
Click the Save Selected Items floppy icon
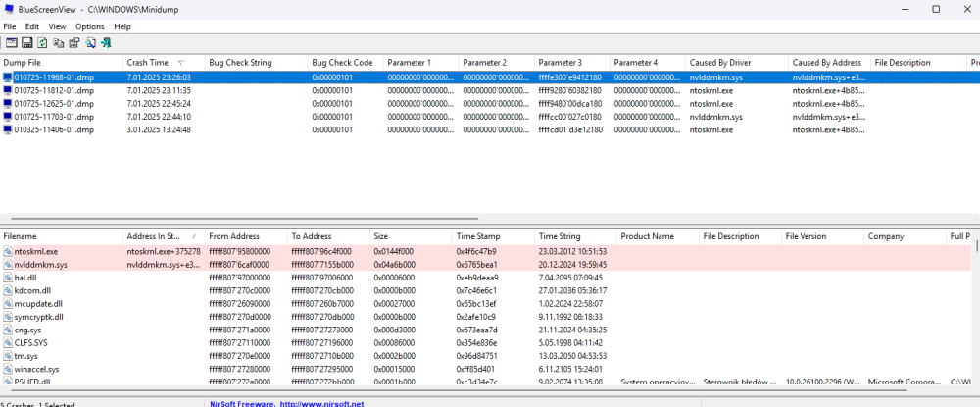tap(26, 43)
